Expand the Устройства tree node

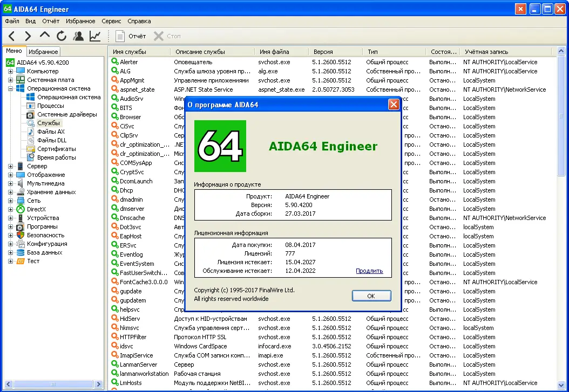[x=10, y=218]
